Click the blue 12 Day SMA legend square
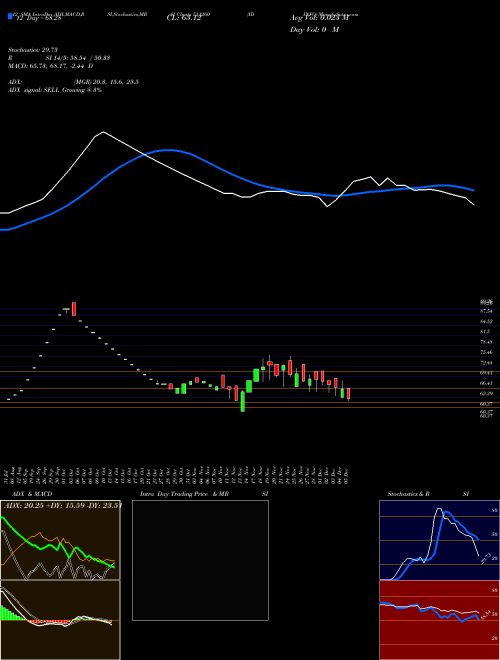This screenshot has height=660, width=500. click(x=10, y=16)
